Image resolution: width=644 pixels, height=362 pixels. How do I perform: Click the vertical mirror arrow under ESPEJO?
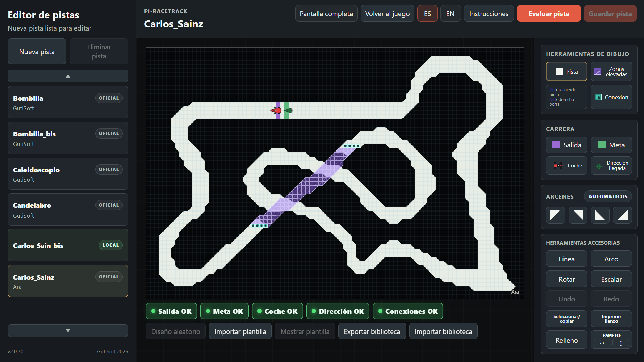(x=621, y=343)
